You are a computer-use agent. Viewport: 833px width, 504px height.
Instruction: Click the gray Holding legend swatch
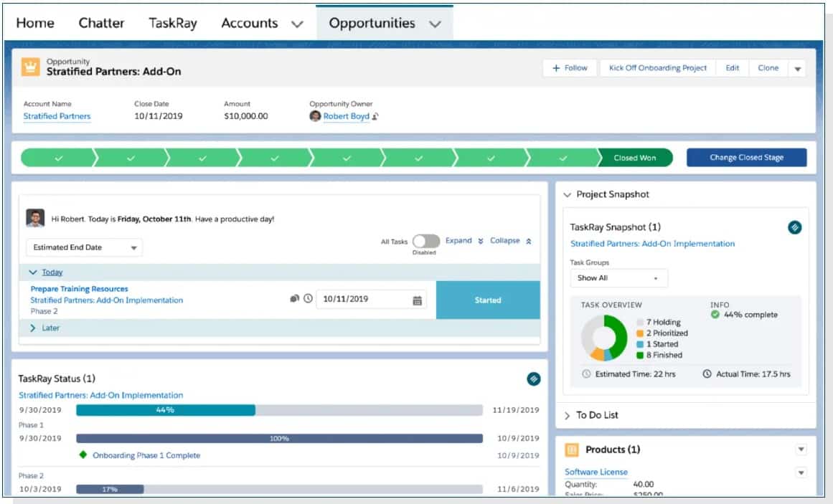(639, 323)
